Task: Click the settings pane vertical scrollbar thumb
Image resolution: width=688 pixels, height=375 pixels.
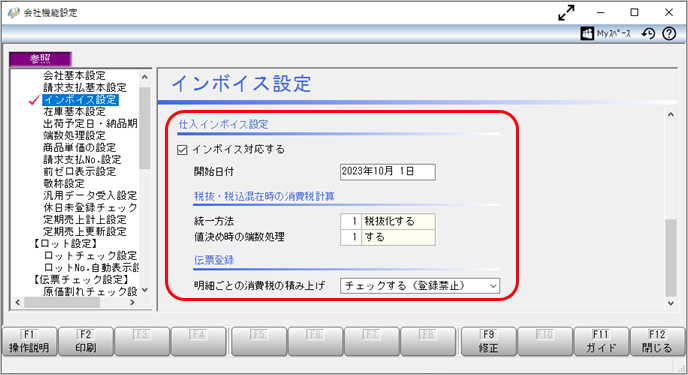Action: (x=670, y=258)
